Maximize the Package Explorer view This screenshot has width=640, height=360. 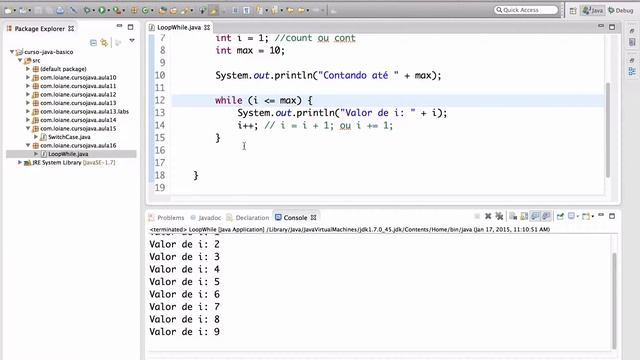131,27
